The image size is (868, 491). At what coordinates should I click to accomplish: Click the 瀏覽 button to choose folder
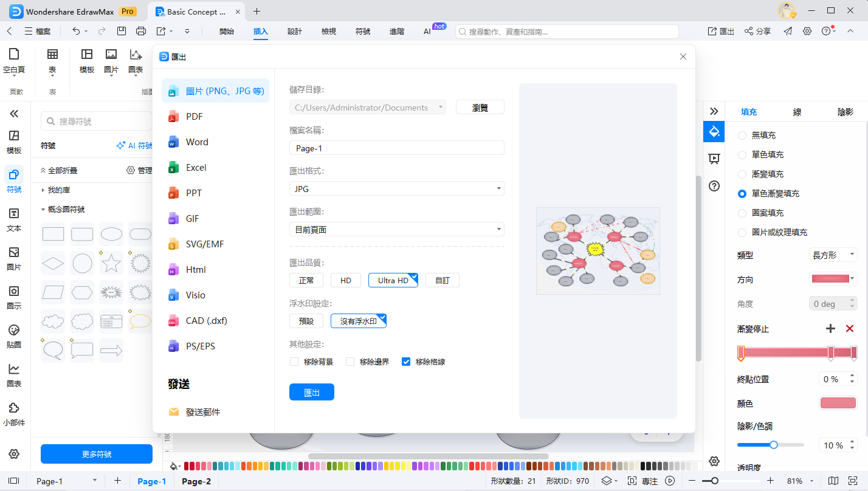click(x=480, y=107)
